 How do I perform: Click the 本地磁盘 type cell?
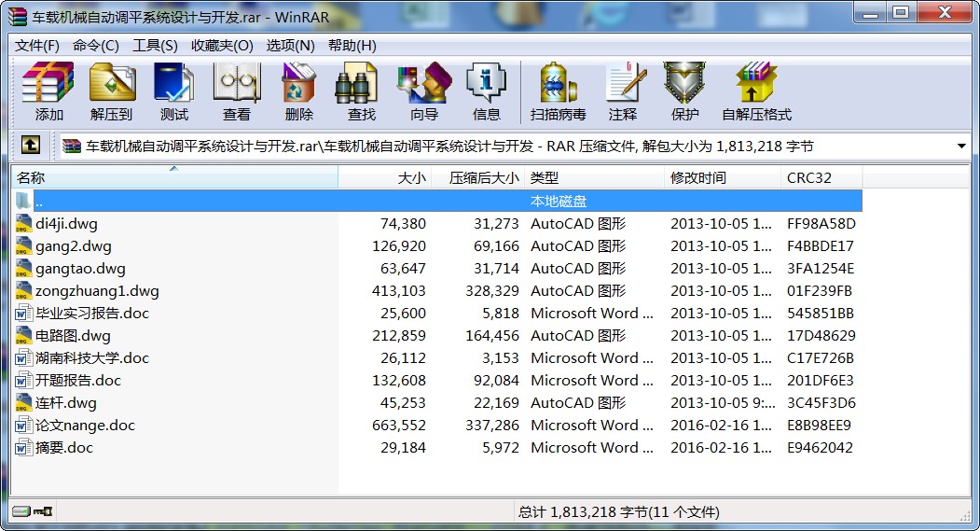(559, 202)
